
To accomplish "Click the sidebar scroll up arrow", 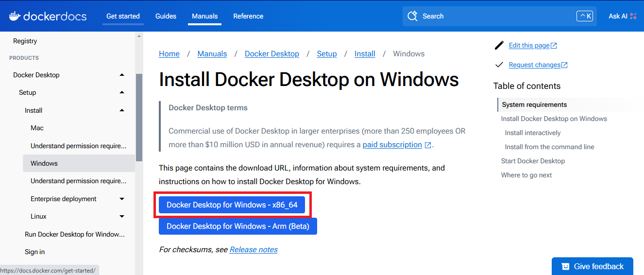I will tap(139, 36).
